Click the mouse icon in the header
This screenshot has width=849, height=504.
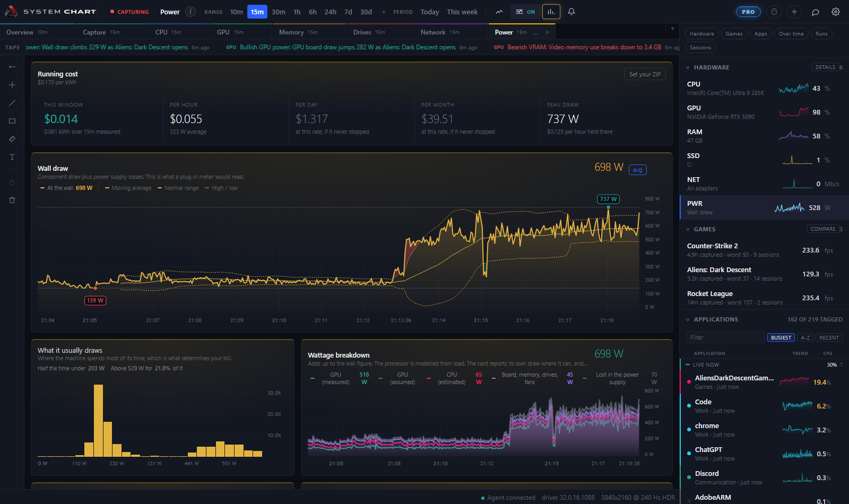coord(774,12)
